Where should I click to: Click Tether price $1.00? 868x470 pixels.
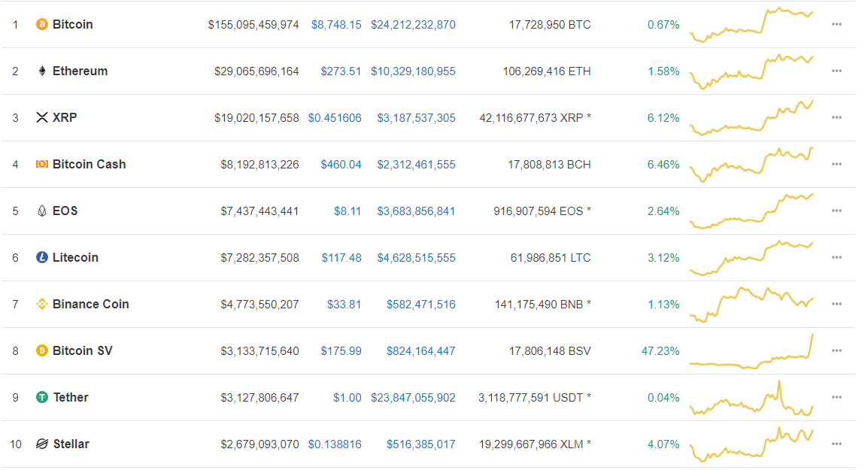(347, 398)
